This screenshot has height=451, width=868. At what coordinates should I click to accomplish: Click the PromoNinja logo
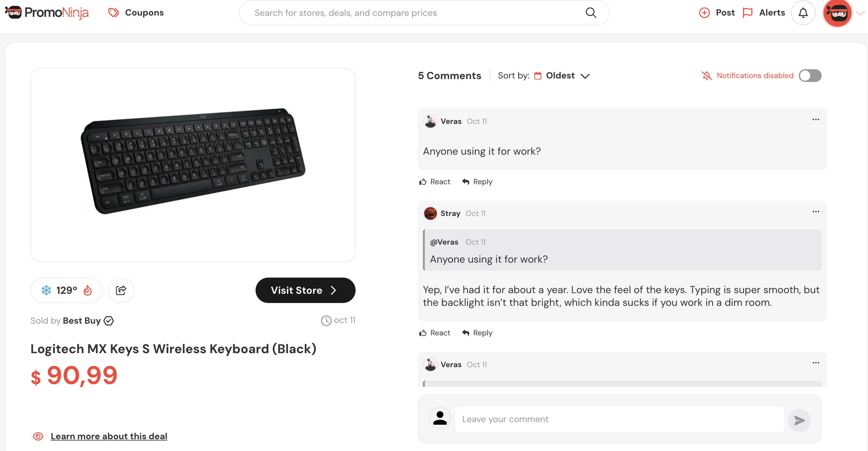(x=47, y=13)
